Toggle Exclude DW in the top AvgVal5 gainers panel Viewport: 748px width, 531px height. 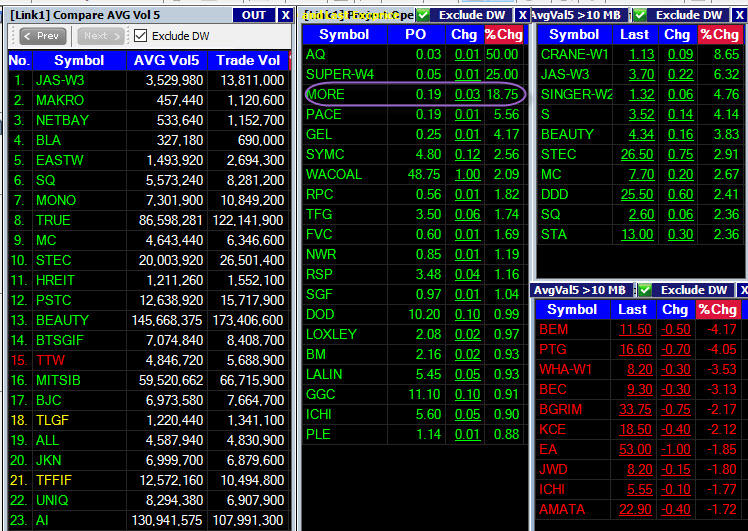coord(640,15)
